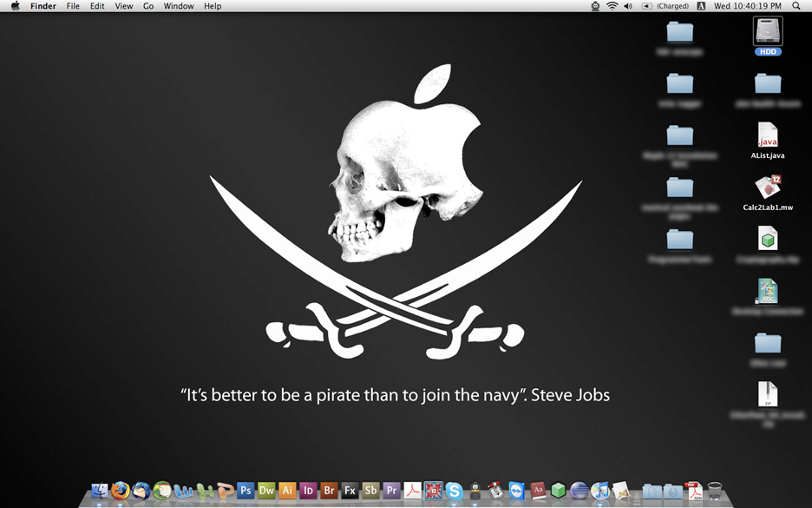The height and width of the screenshot is (508, 812).
Task: Launch Microsoft Word from the Dock
Action: point(183,491)
